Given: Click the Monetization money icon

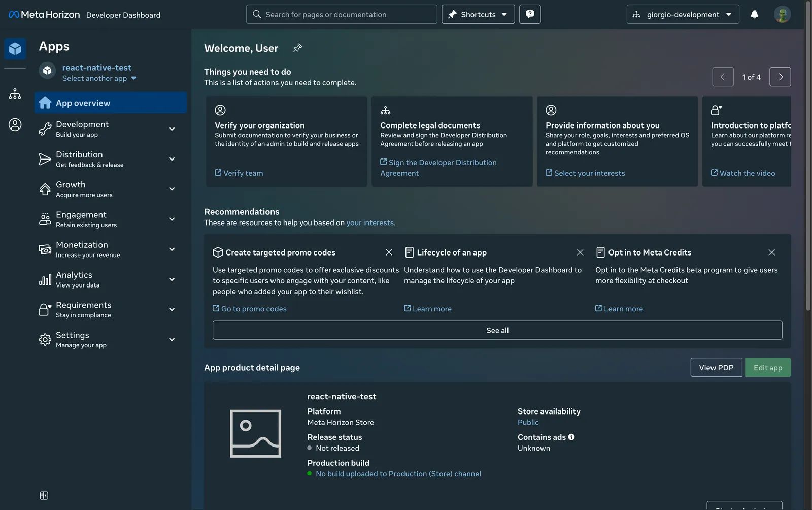Looking at the screenshot, I should [x=45, y=249].
